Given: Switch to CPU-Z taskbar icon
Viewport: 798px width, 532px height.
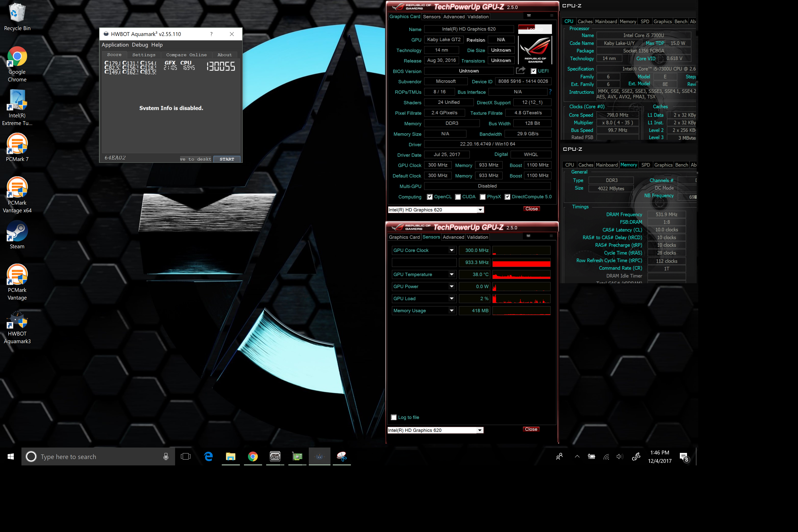Looking at the screenshot, I should [275, 457].
